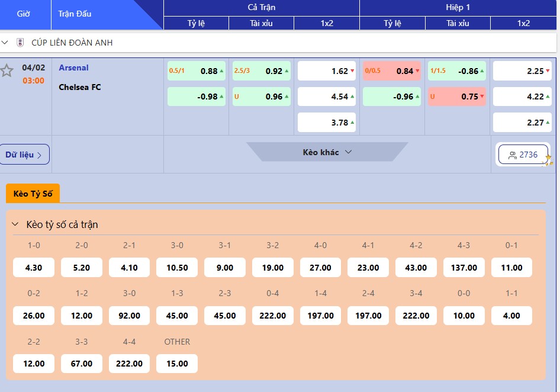This screenshot has height=392, width=560.
Task: Select full-match 1x2 home odds 1.62
Action: (327, 71)
